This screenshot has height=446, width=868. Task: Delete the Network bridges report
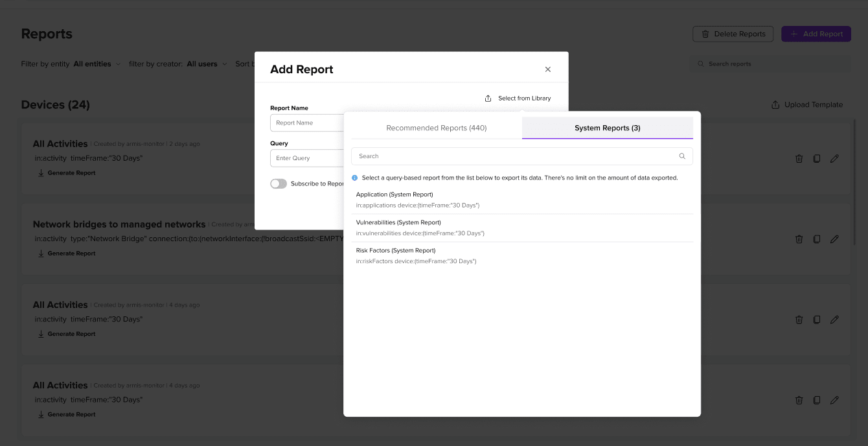click(799, 239)
